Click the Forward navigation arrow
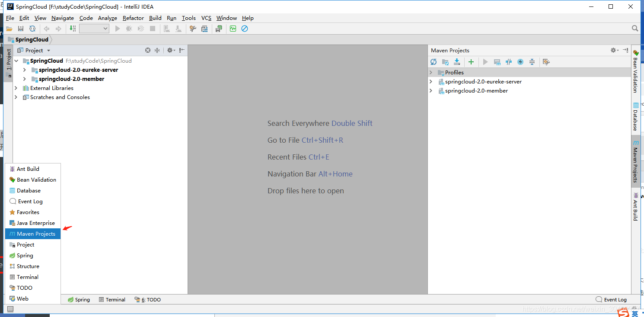The image size is (644, 317). pyautogui.click(x=58, y=29)
